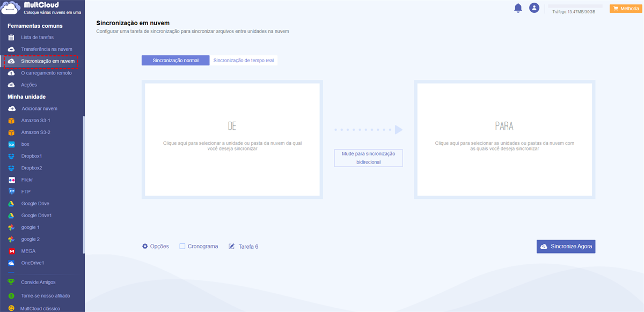Click the MultCloud clássico icon
The width and height of the screenshot is (644, 312).
11,308
